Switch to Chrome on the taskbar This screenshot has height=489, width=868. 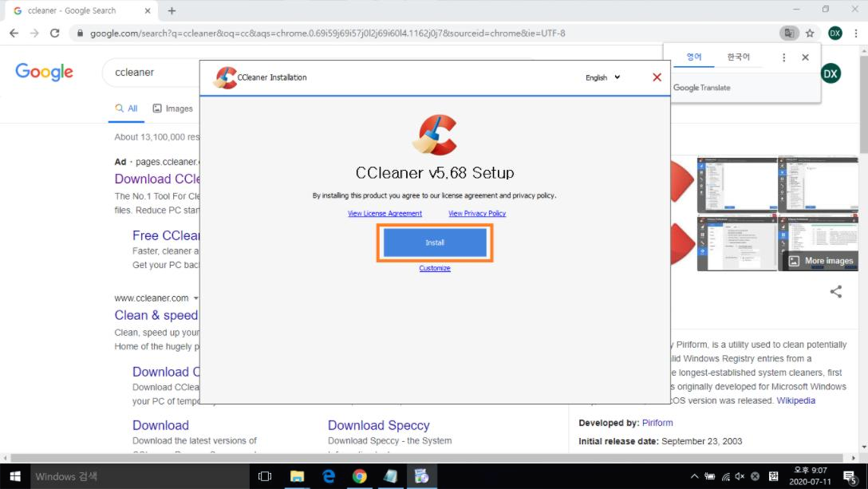pos(359,476)
